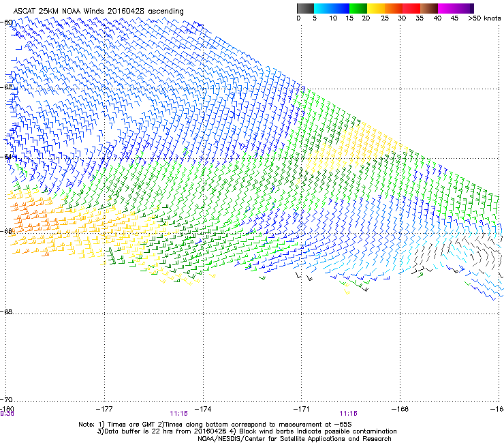Click the cyan-blue 5-15 knots legend segment

[332, 8]
